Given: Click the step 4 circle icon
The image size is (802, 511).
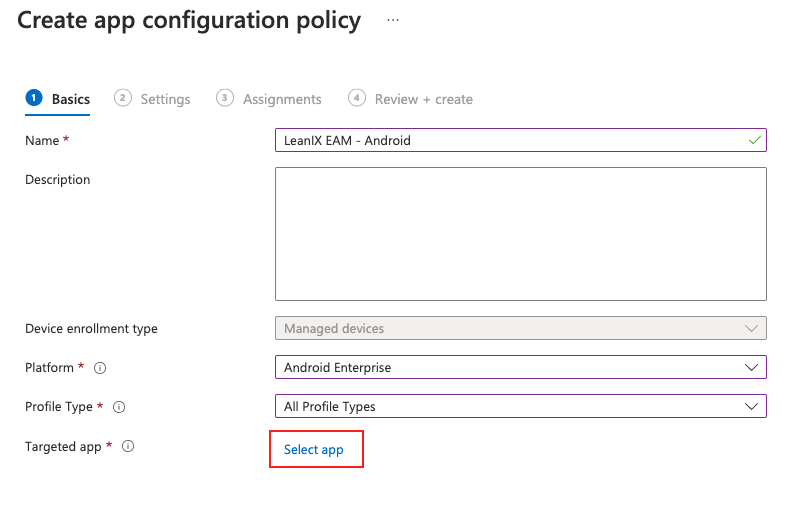Looking at the screenshot, I should pyautogui.click(x=357, y=98).
